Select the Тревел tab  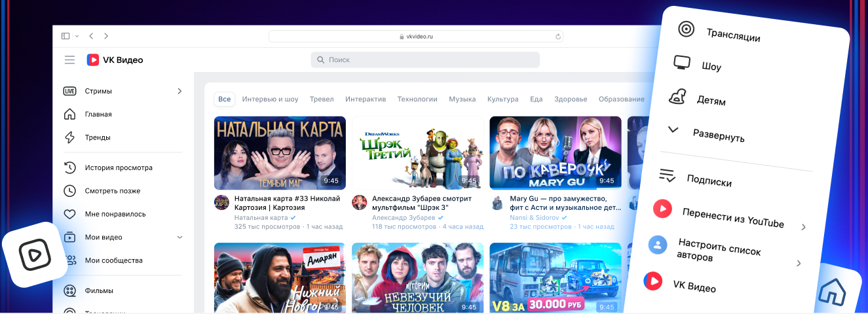[x=322, y=99]
